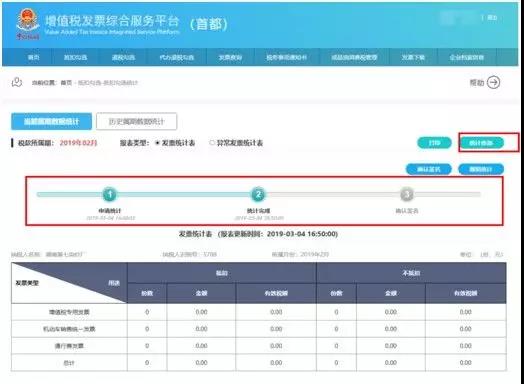Open the 首页 navigation menu item

pyautogui.click(x=33, y=57)
